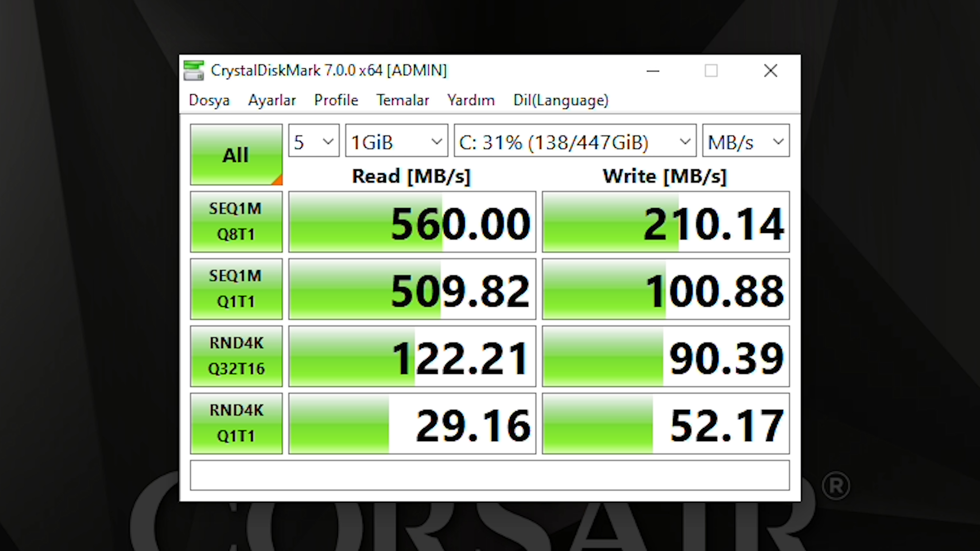Start the RND4K Q1T1 test
980x551 pixels.
pyautogui.click(x=236, y=423)
